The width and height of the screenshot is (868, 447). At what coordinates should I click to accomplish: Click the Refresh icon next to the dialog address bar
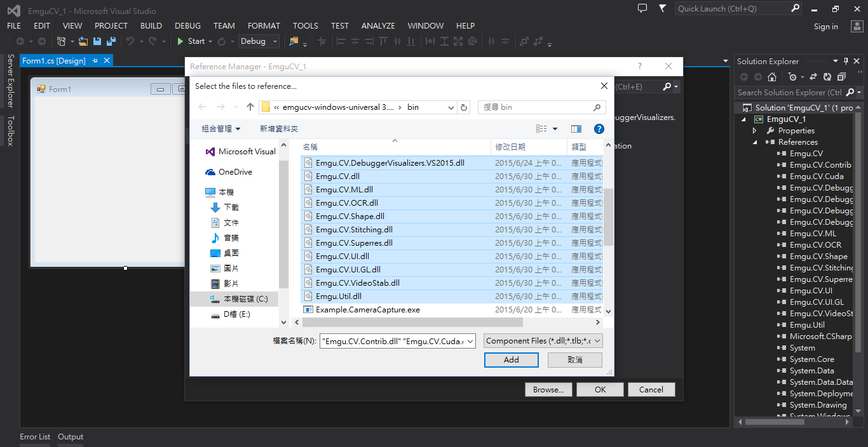pos(463,107)
